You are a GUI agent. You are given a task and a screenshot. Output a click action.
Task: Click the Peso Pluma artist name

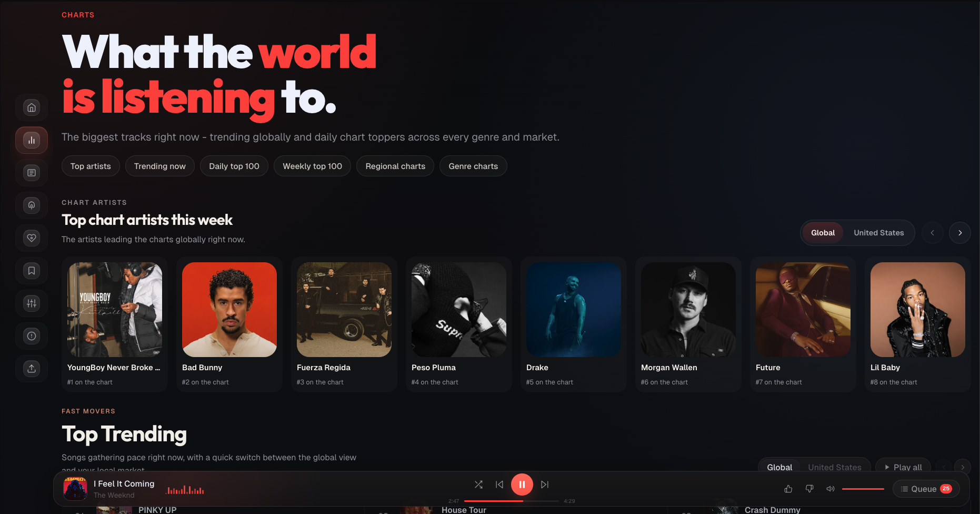click(x=434, y=368)
